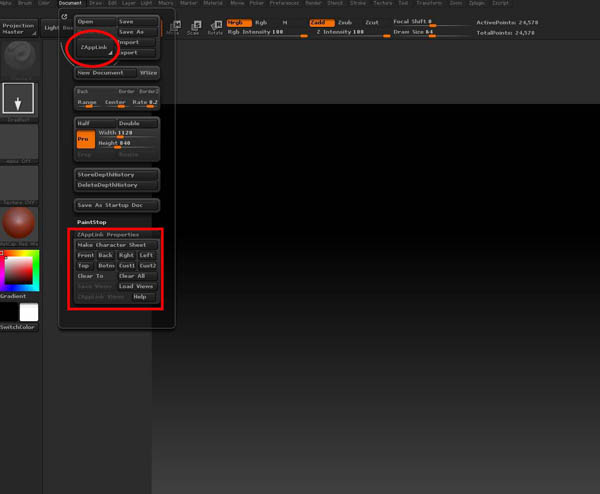Toggle the Zcut mode
Image resolution: width=600 pixels, height=494 pixels.
pyautogui.click(x=372, y=23)
